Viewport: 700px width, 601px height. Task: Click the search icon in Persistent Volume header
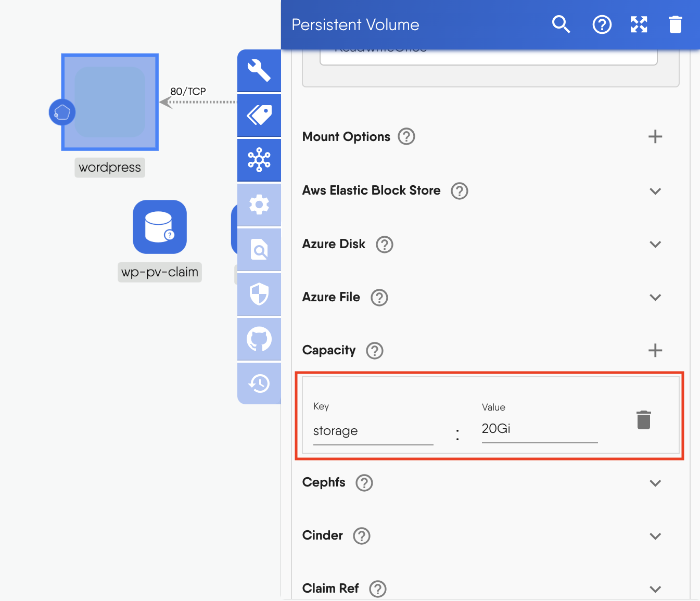click(561, 24)
